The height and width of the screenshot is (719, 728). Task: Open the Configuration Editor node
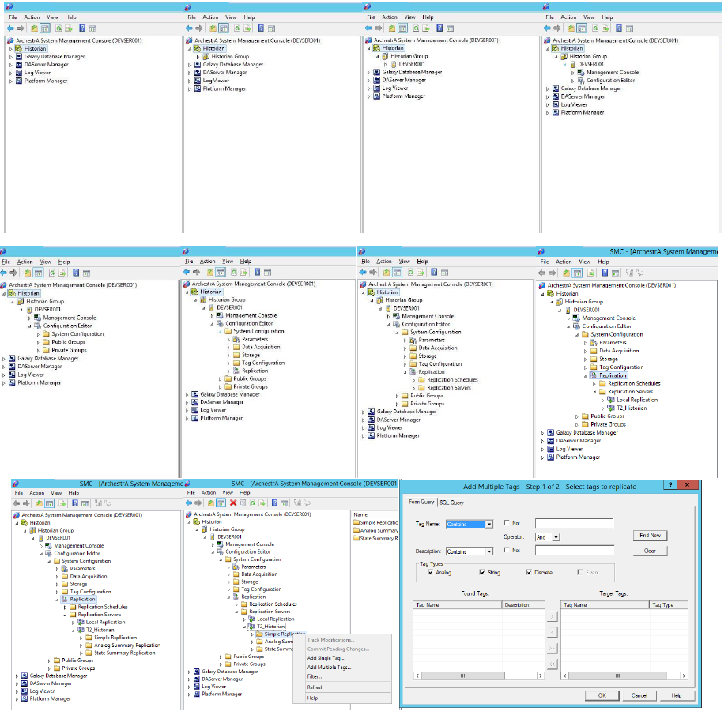(x=582, y=79)
